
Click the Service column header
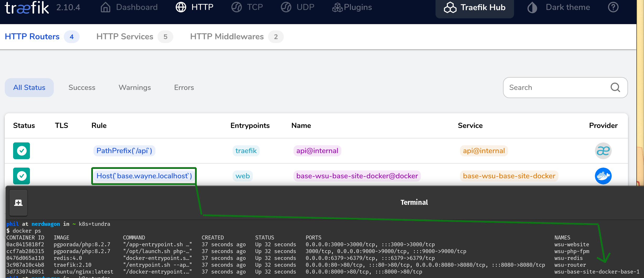470,126
